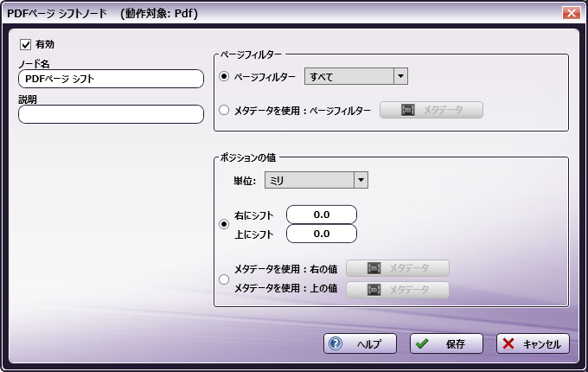Uncheck the 有効 checkbox
Viewport: 588px width, 372px height.
[x=25, y=45]
